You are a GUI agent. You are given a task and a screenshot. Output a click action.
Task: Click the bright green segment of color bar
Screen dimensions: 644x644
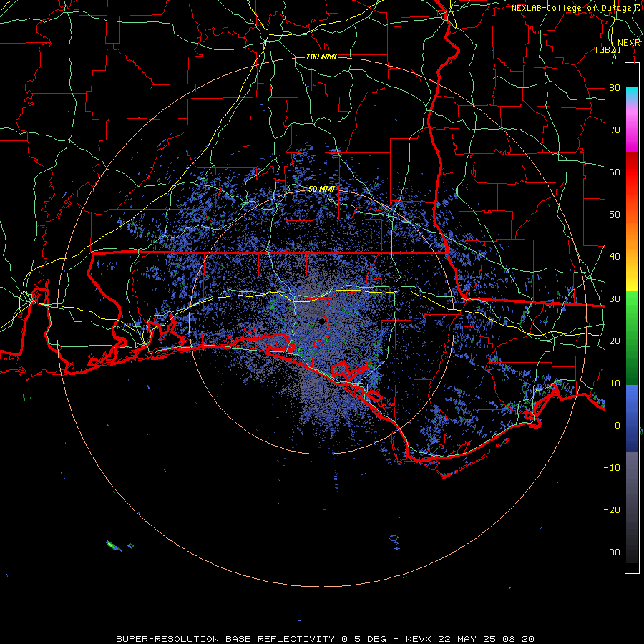(x=632, y=308)
